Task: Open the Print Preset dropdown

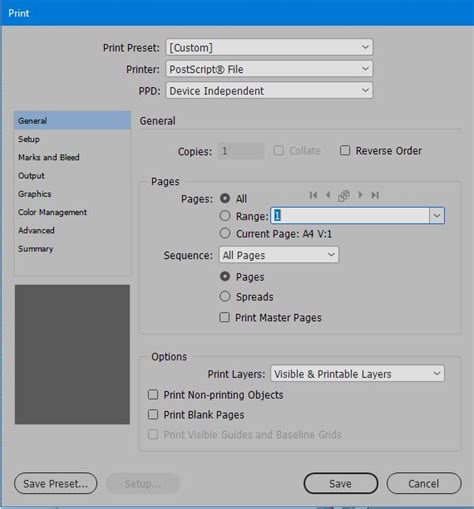Action: pyautogui.click(x=269, y=47)
